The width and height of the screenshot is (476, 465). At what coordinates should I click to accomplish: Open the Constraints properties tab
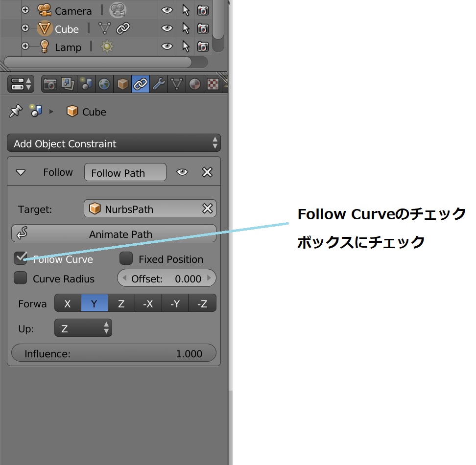140,84
